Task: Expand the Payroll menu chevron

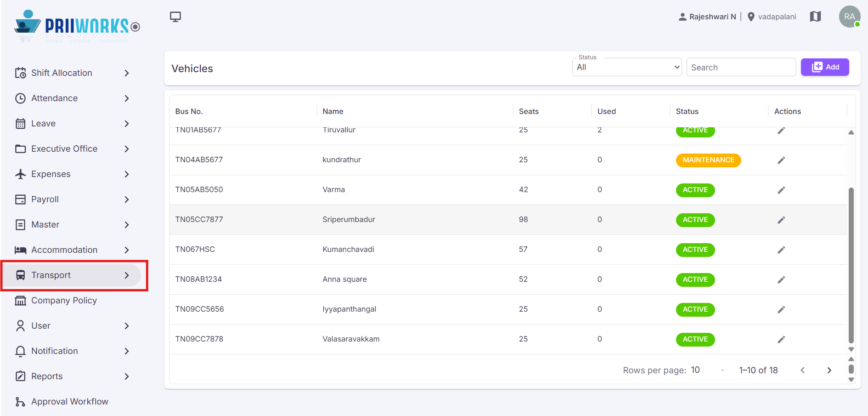Action: point(127,199)
